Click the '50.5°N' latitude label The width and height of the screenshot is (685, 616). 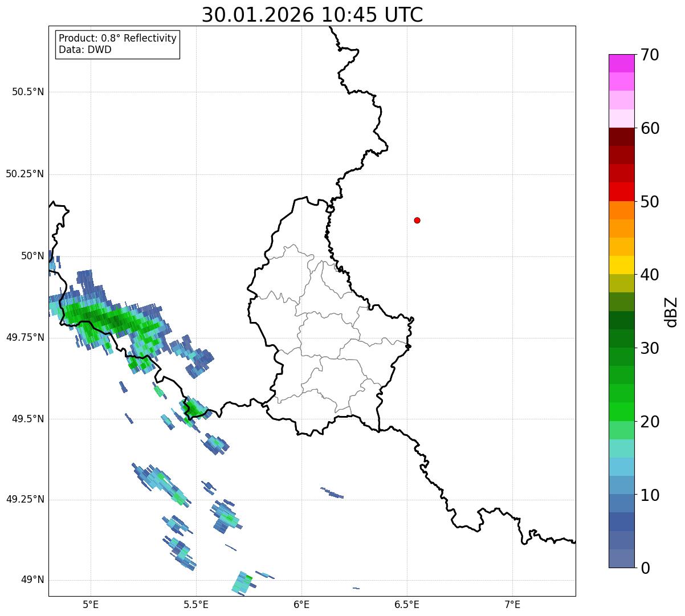tap(28, 92)
